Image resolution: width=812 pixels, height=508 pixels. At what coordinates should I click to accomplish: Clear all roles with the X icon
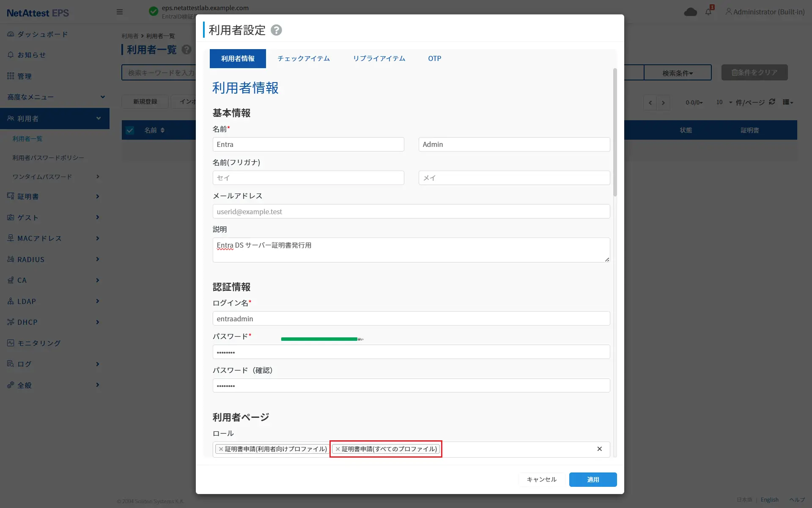[x=599, y=449]
